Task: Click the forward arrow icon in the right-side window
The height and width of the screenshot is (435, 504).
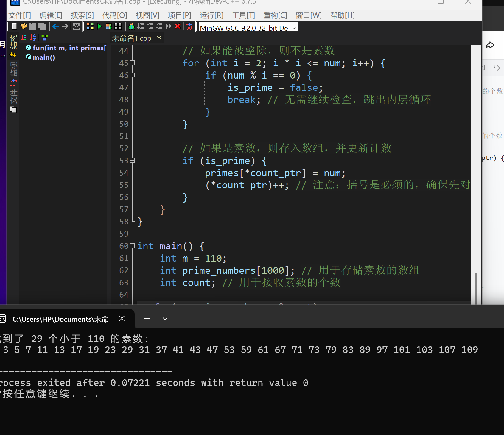Action: (x=497, y=68)
